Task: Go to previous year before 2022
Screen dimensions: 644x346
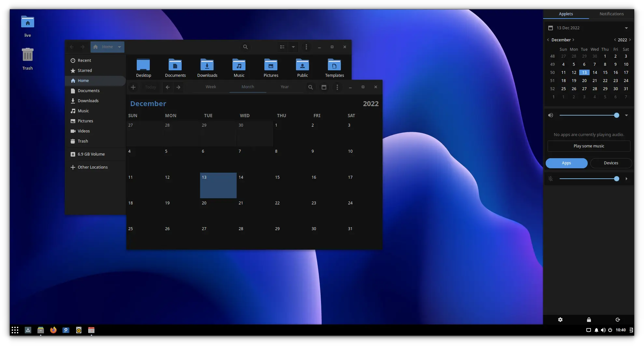Action: point(615,40)
